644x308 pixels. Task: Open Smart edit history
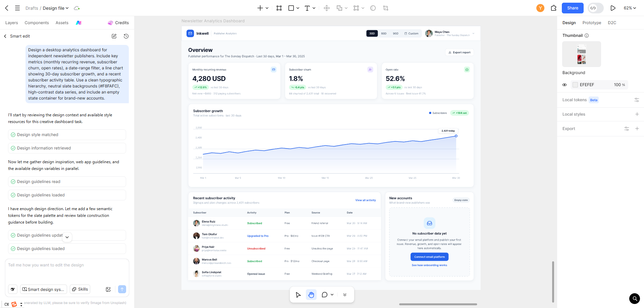(x=126, y=36)
